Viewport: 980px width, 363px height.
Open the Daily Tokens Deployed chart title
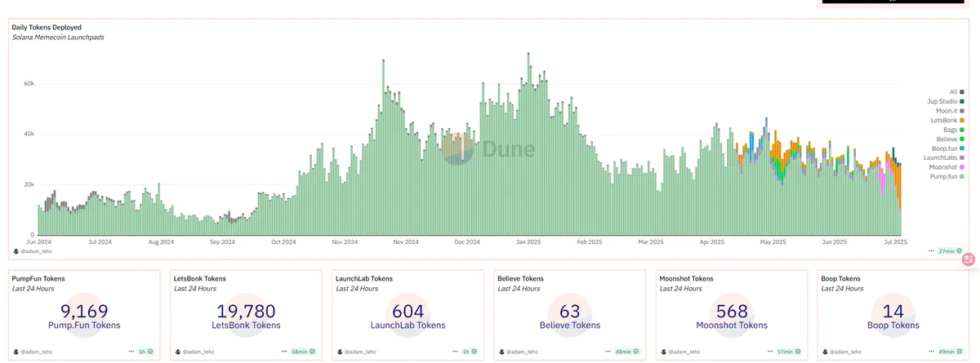(x=47, y=27)
